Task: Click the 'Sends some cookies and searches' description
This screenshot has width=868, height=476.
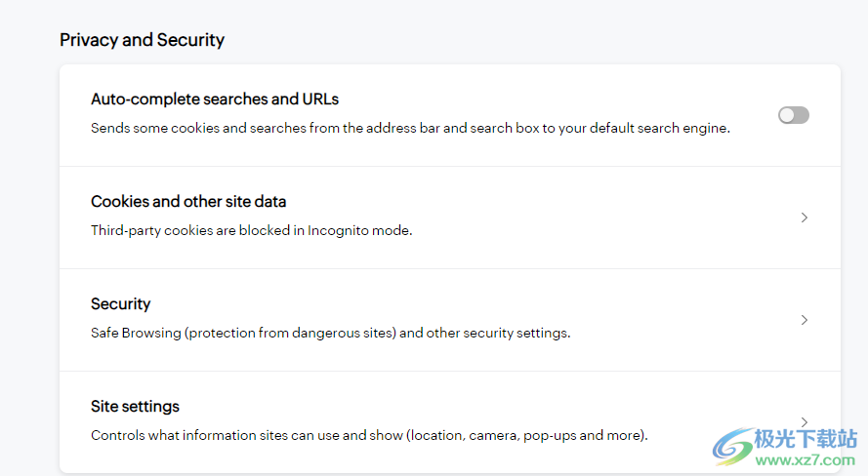Action: click(x=410, y=128)
